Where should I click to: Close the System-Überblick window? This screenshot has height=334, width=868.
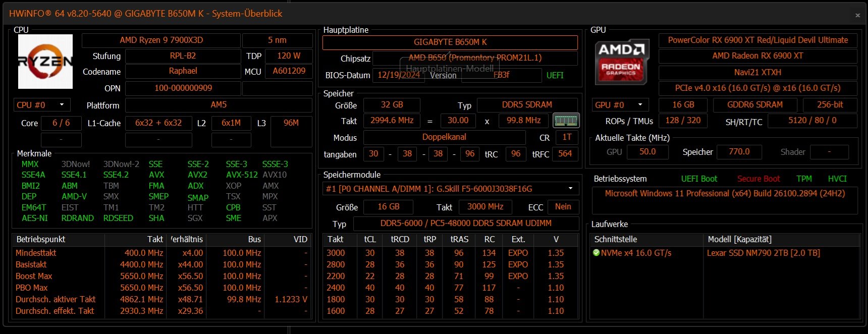[x=857, y=15]
